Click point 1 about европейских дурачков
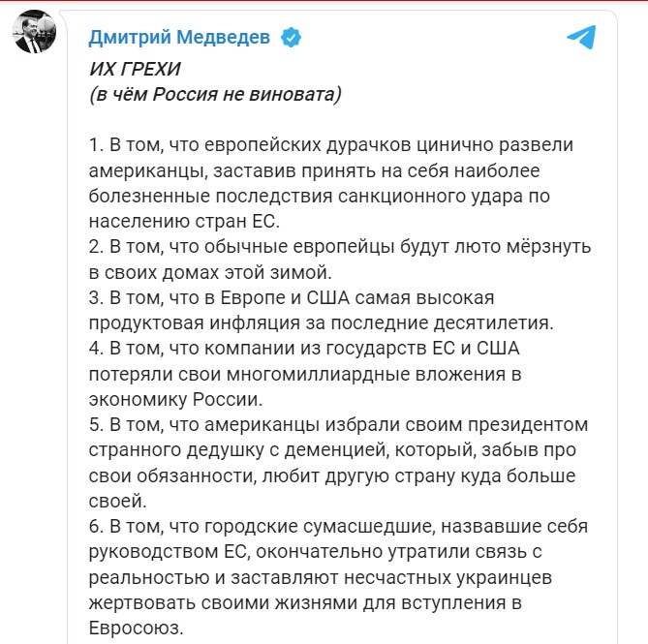Viewport: 648px width, 644px height. [330, 144]
